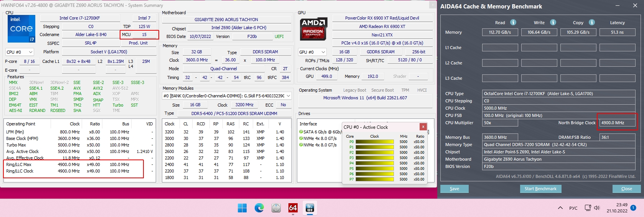Open the Windows Start menu
The width and height of the screenshot is (644, 217).
(242, 208)
